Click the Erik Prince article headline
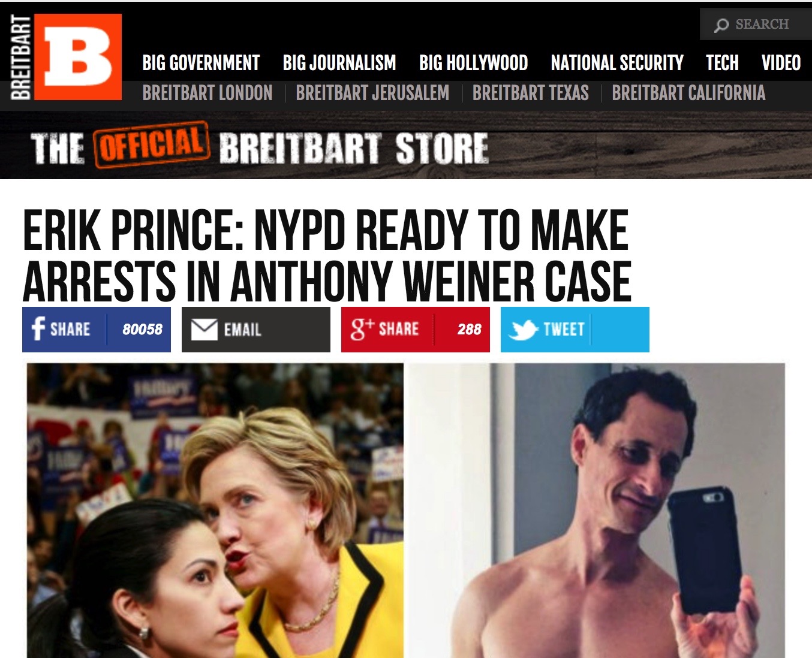 pos(327,256)
